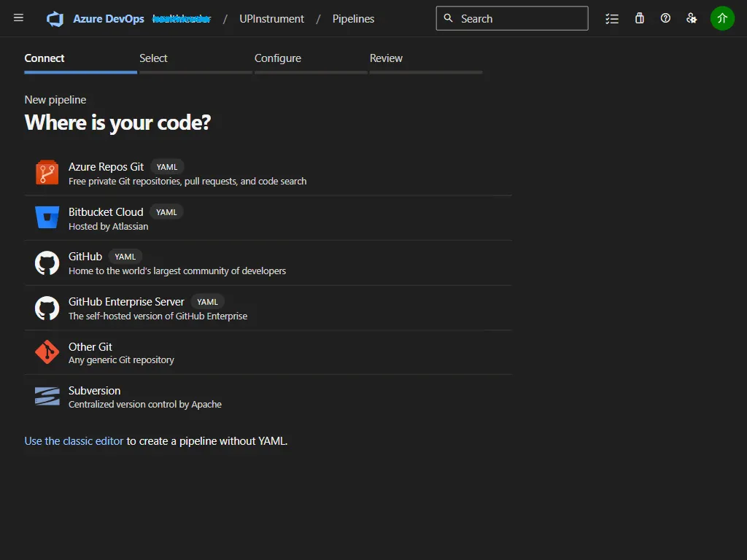Click the Azure DevOps logo icon
This screenshot has width=747, height=560.
(x=55, y=19)
